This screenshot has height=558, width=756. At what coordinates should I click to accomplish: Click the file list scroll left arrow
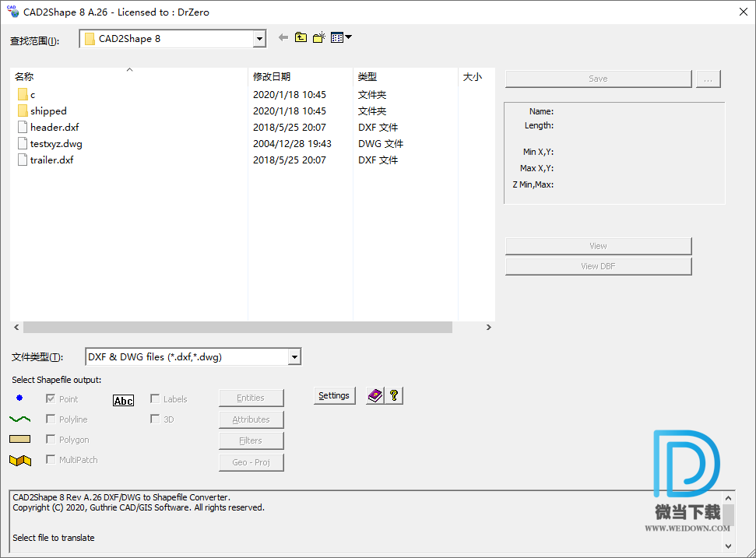(16, 327)
